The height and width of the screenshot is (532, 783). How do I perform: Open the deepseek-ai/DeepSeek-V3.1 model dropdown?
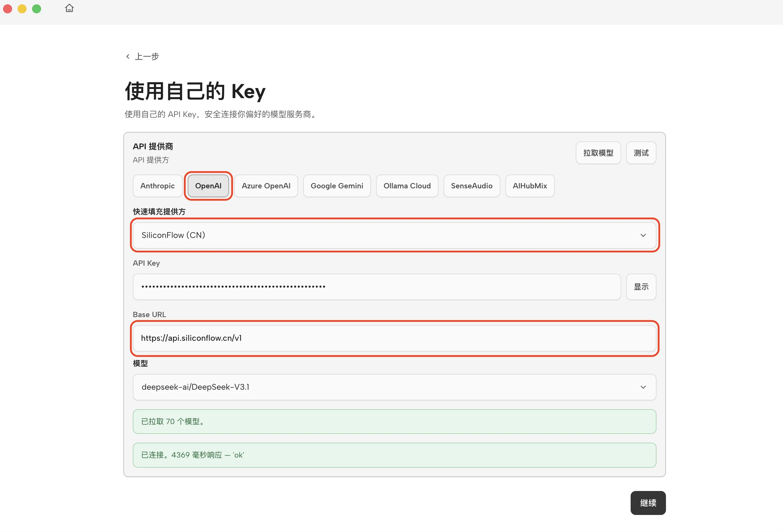(394, 387)
